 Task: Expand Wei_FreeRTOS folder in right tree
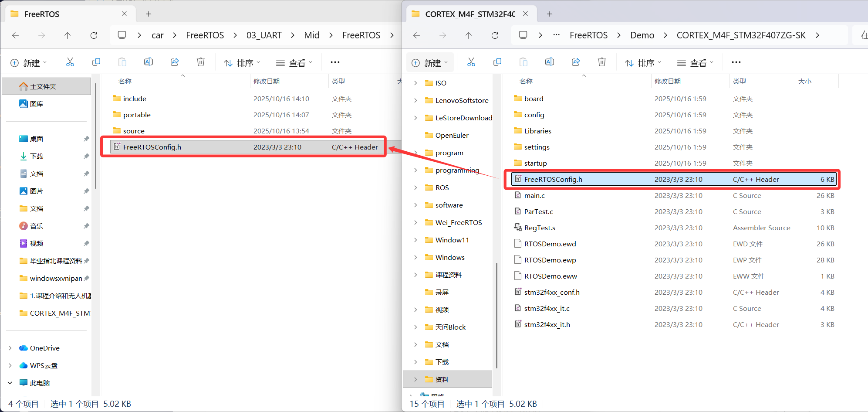[415, 222]
